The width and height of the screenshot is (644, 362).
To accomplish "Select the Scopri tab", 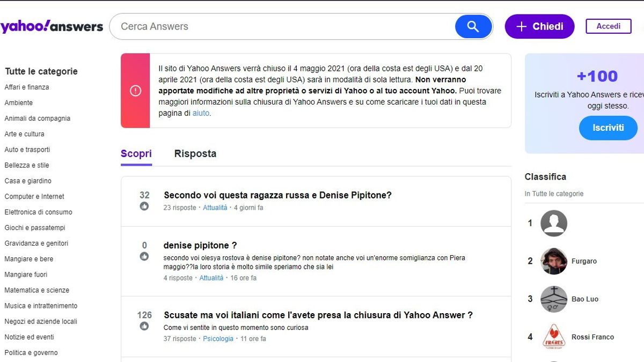I will (x=136, y=154).
